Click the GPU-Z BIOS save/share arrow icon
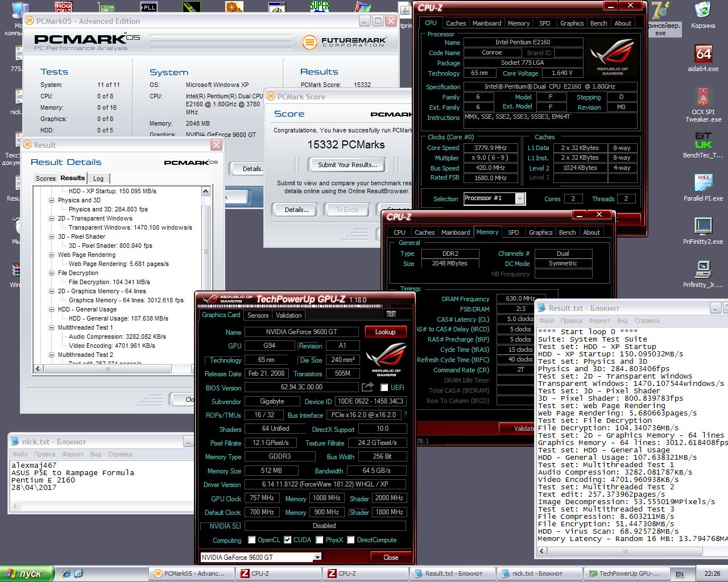This screenshot has height=582, width=728. [x=368, y=387]
